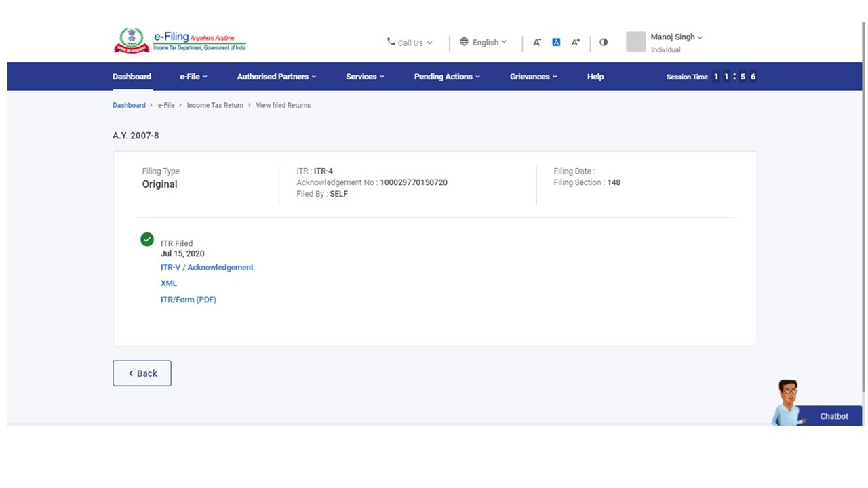Decrease font size with A- icon
Viewport: 868px width, 488px height.
(x=536, y=42)
